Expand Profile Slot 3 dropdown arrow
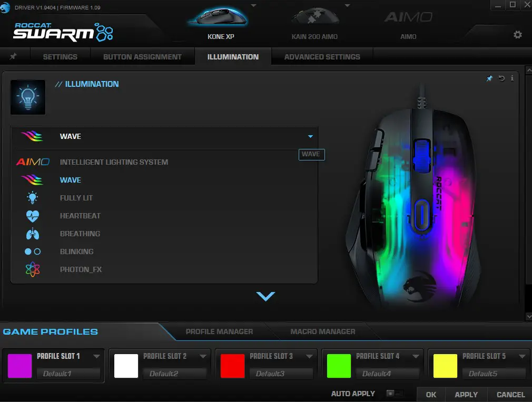532x402 pixels. point(309,356)
